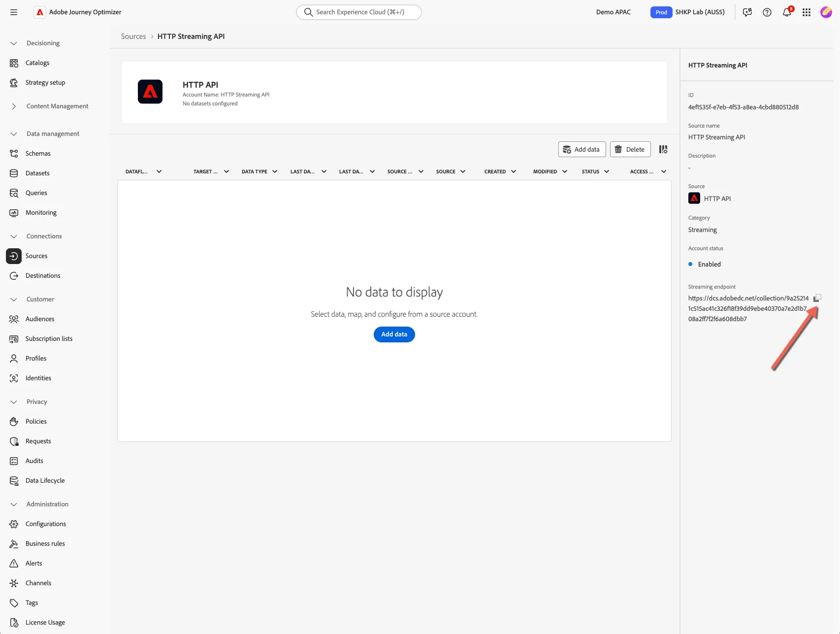
Task: Collapse the Administration section
Action: pos(14,504)
